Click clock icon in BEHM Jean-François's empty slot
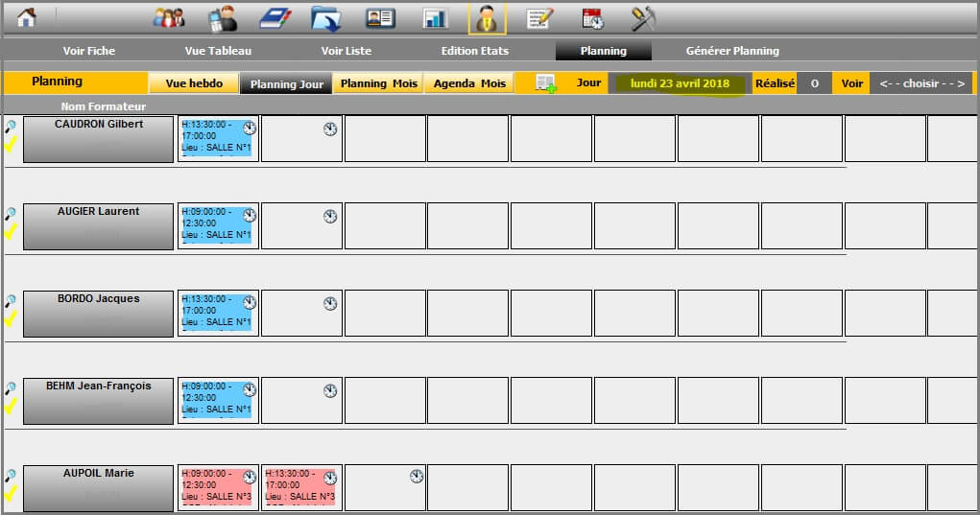This screenshot has width=980, height=515. tap(330, 391)
